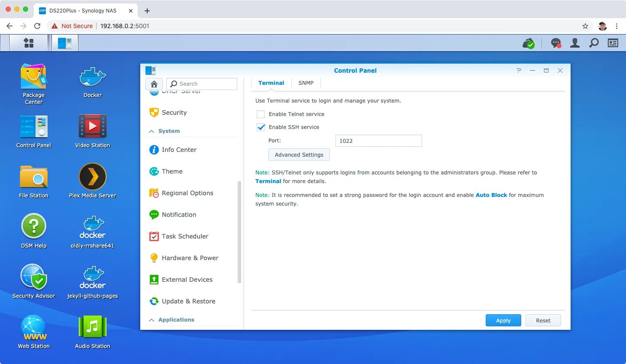Open the Package Center desktop icon
Viewport: 626px width, 364px height.
(34, 84)
